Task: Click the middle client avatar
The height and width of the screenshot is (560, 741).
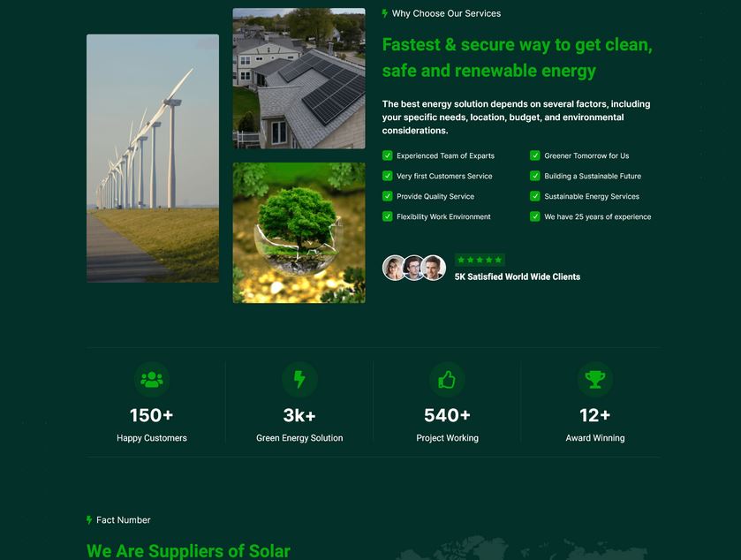Action: (413, 268)
